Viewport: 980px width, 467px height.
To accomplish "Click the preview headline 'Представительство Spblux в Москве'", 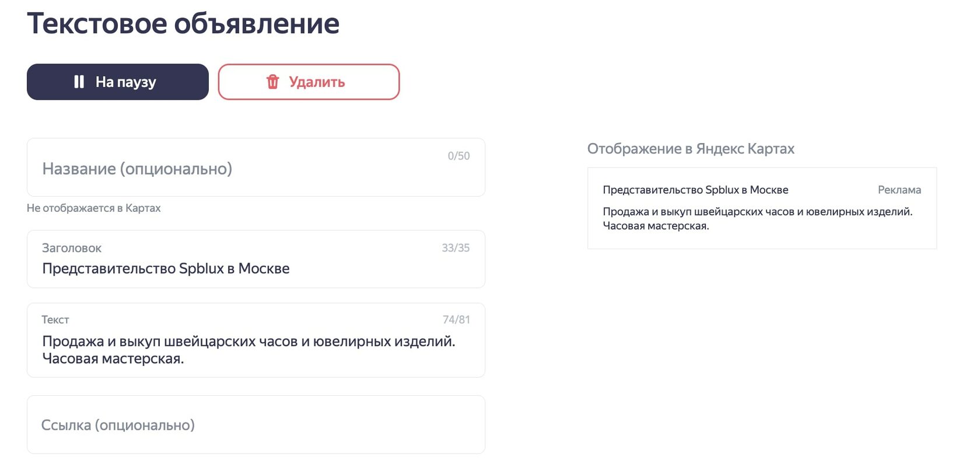I will 695,190.
